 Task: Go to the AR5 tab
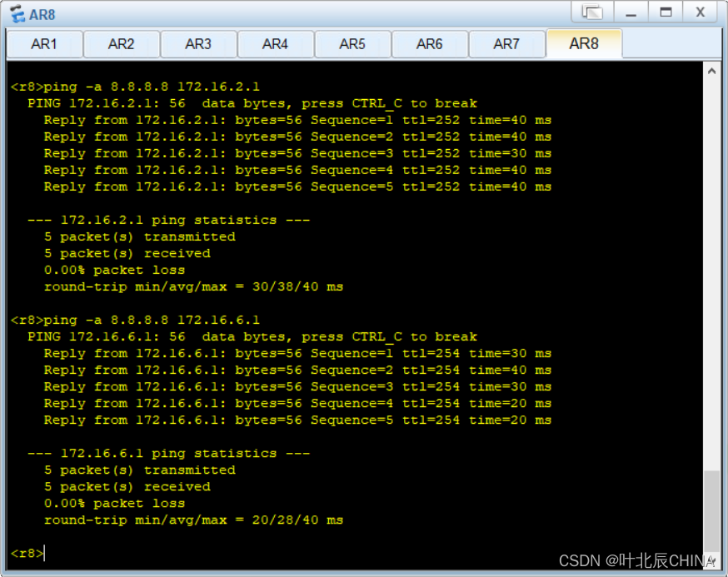point(352,44)
